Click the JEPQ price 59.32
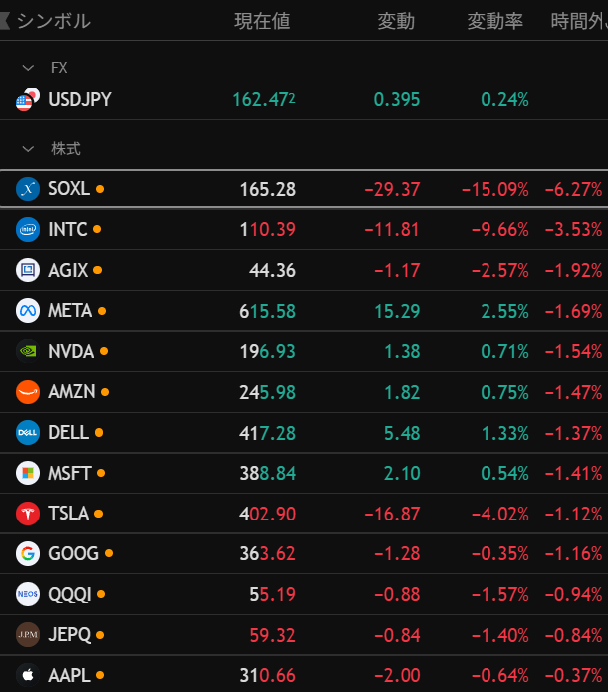This screenshot has width=608, height=692. click(273, 636)
